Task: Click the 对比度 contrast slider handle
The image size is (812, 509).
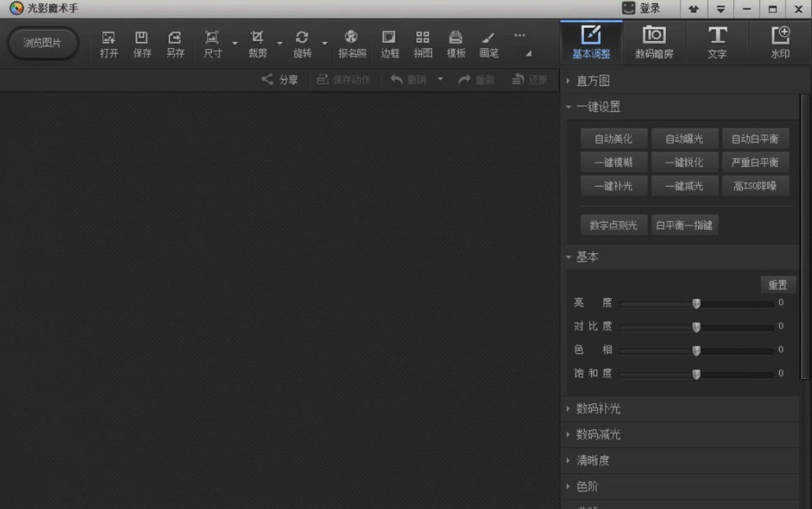Action: (697, 327)
